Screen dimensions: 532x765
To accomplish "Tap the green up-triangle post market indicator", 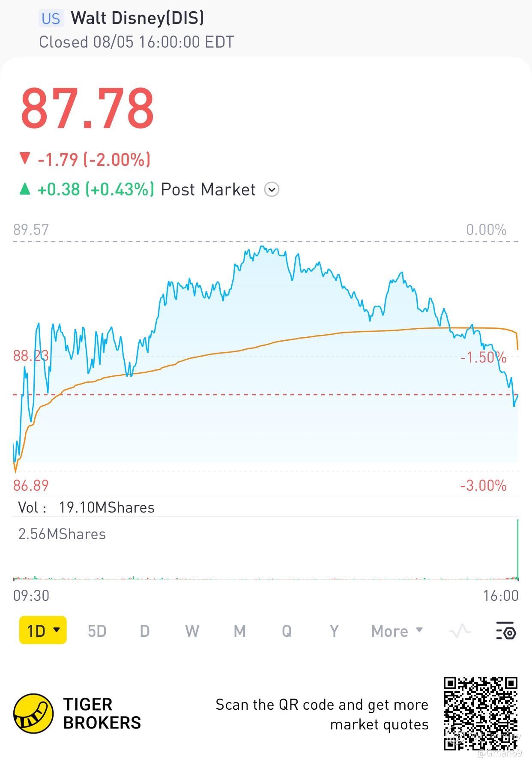I will click(25, 189).
